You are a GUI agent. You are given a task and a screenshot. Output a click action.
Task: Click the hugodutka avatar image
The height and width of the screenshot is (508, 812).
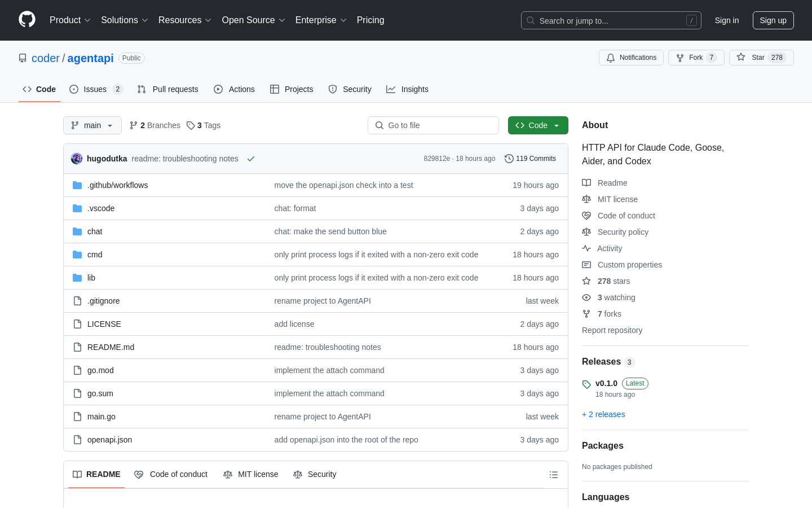click(77, 159)
